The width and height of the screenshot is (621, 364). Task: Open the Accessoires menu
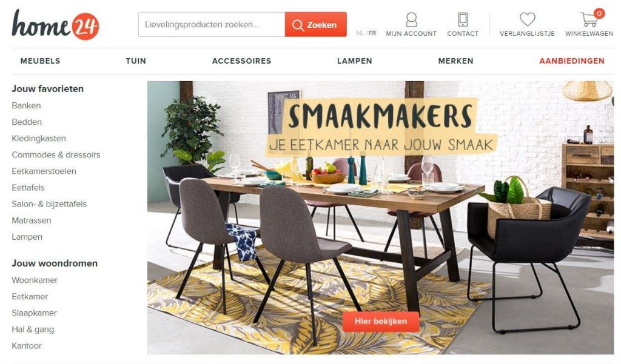tap(241, 61)
